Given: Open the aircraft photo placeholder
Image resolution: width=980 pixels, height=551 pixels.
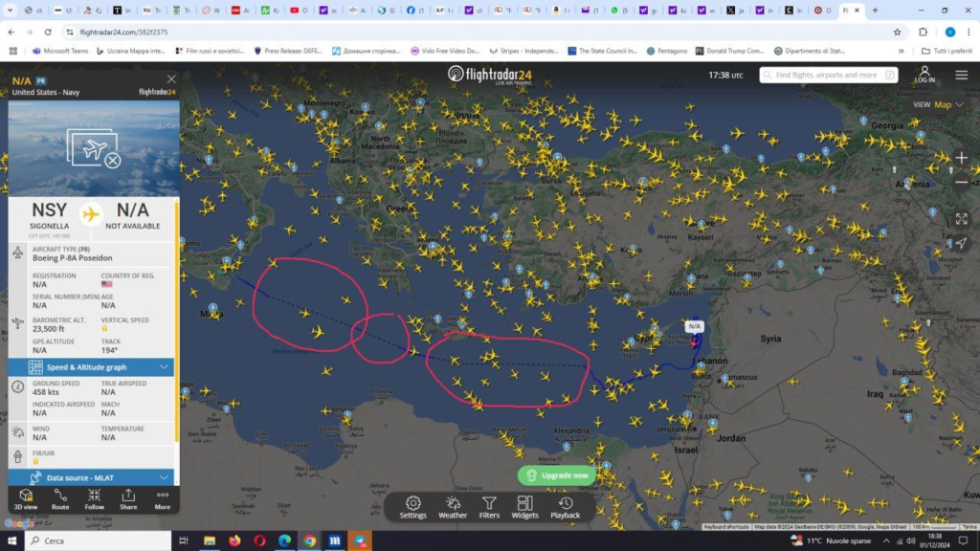Looking at the screenshot, I should (94, 148).
